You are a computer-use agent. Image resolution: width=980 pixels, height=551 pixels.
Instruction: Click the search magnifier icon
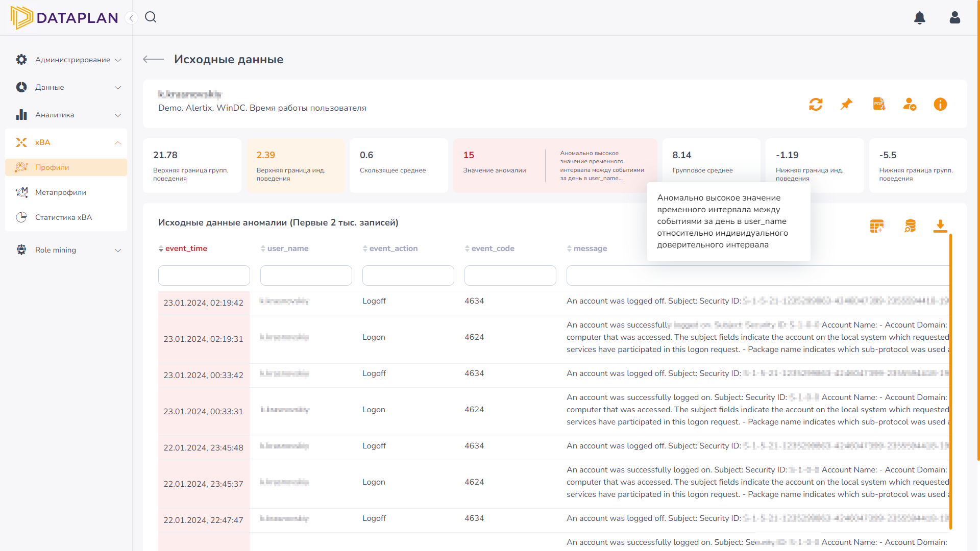tap(151, 17)
